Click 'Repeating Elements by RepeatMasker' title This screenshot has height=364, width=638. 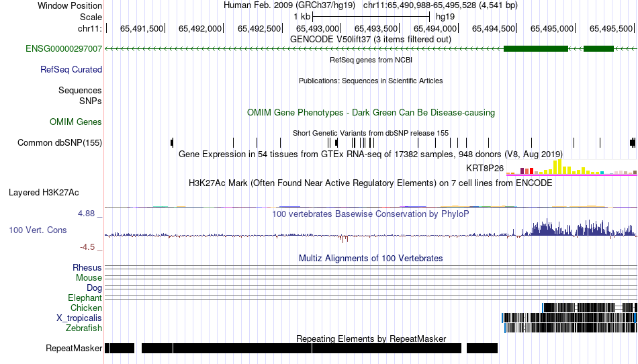pos(371,338)
